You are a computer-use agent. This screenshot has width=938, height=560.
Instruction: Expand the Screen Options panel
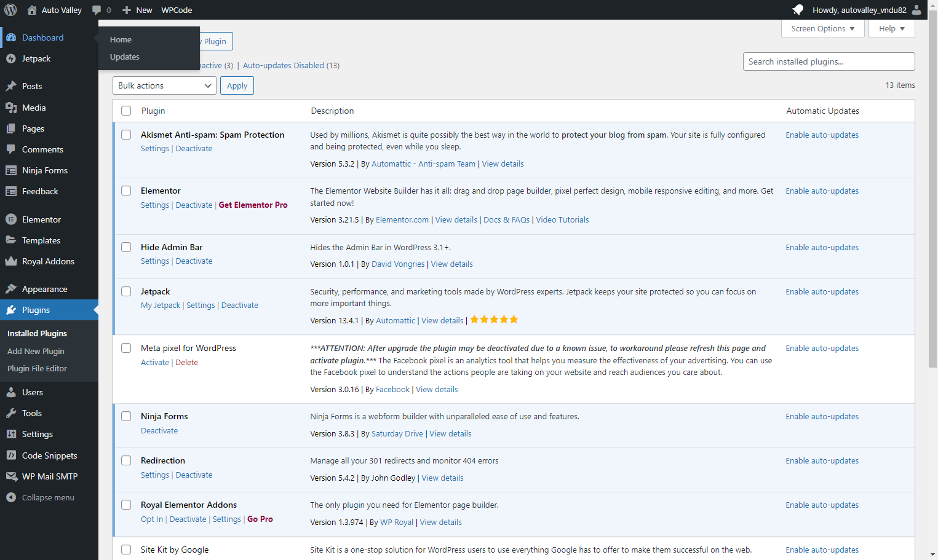point(822,29)
